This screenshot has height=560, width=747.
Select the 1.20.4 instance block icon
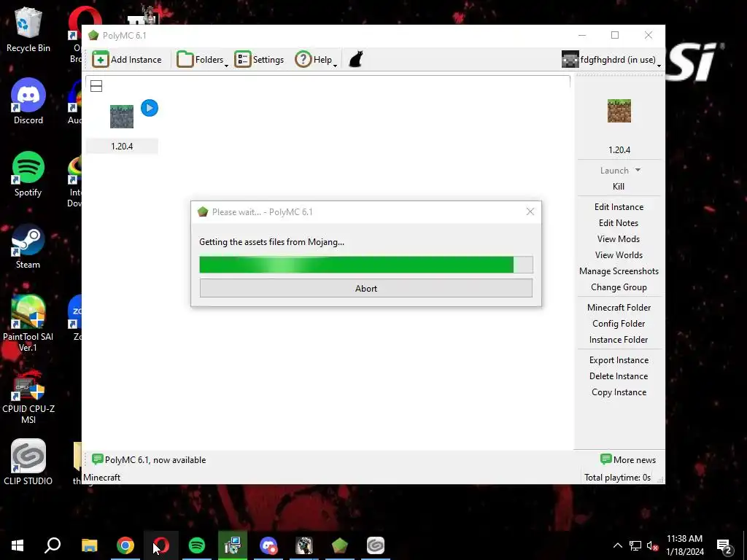122,116
